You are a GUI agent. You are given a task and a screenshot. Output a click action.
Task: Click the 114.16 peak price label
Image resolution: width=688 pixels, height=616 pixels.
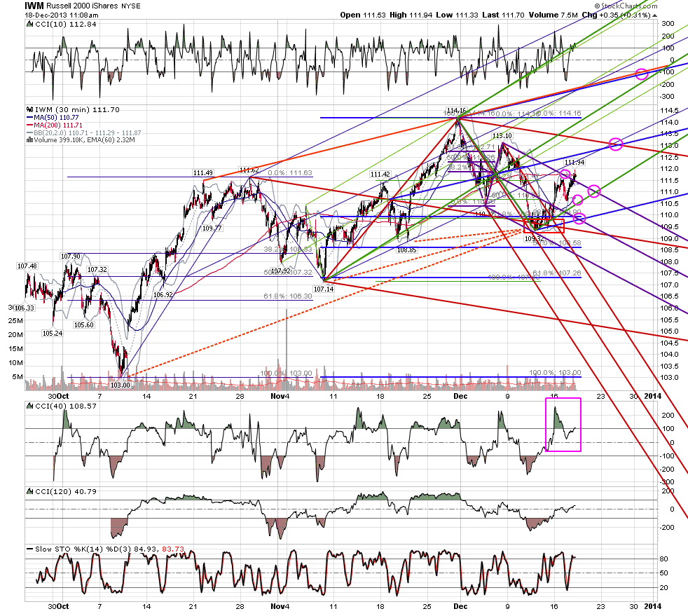point(456,111)
